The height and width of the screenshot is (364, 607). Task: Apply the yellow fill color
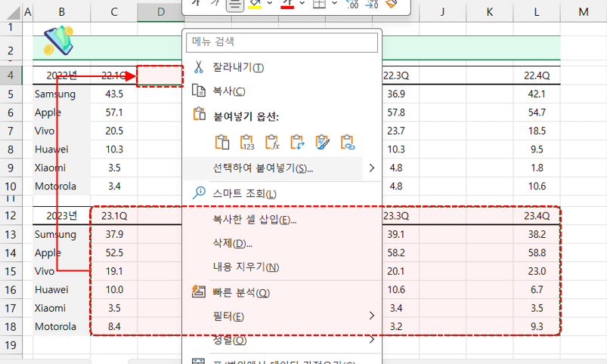coord(255,4)
